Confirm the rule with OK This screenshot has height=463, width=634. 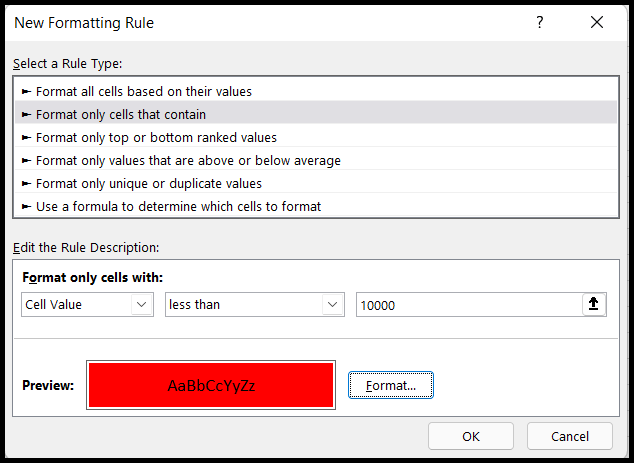click(x=471, y=436)
